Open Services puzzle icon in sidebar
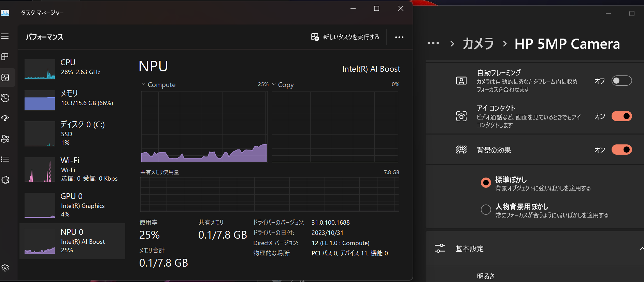The image size is (644, 282). point(5,180)
